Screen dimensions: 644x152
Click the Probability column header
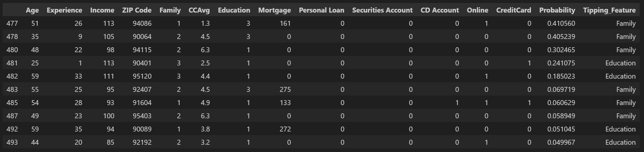[557, 10]
